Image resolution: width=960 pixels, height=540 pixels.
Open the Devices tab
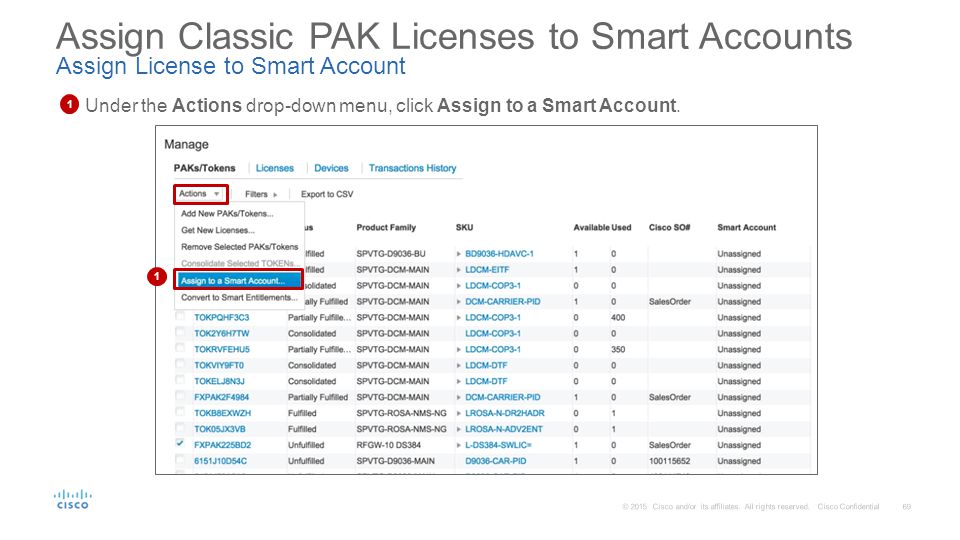pyautogui.click(x=331, y=168)
